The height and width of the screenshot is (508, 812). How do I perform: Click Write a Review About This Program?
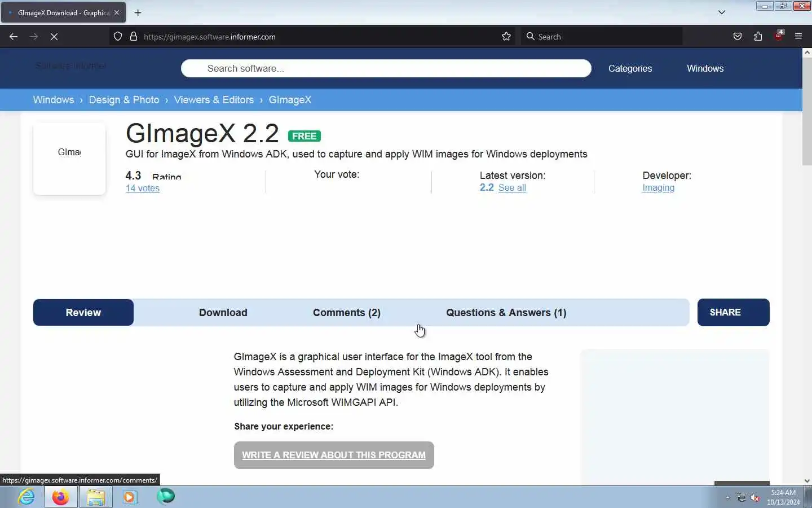point(334,455)
